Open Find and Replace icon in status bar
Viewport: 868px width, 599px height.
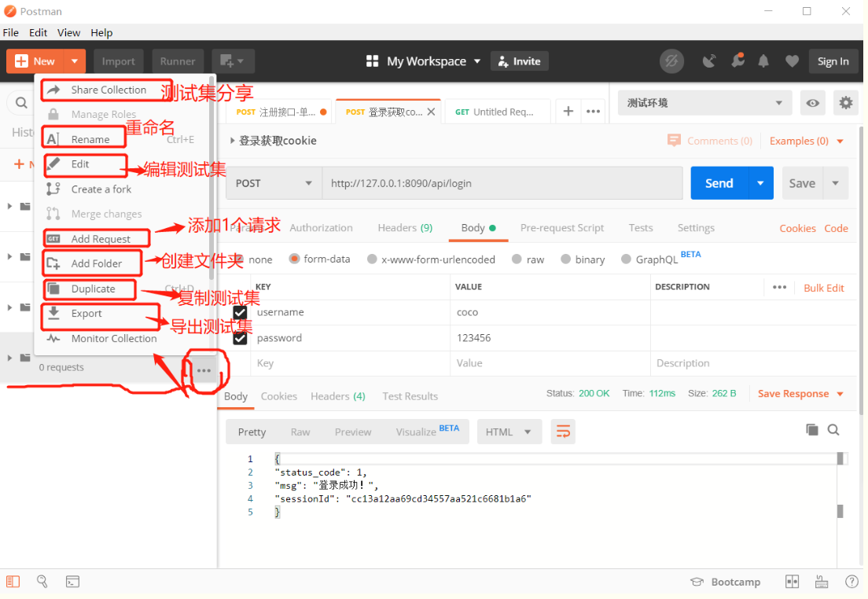click(42, 581)
